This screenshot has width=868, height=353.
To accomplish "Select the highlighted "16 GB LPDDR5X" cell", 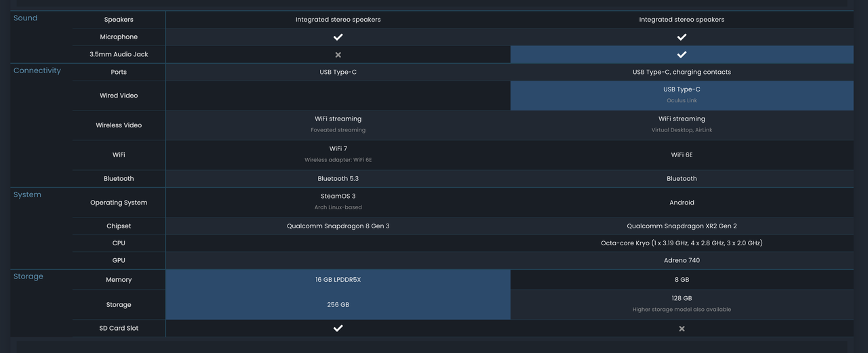I will [x=338, y=280].
